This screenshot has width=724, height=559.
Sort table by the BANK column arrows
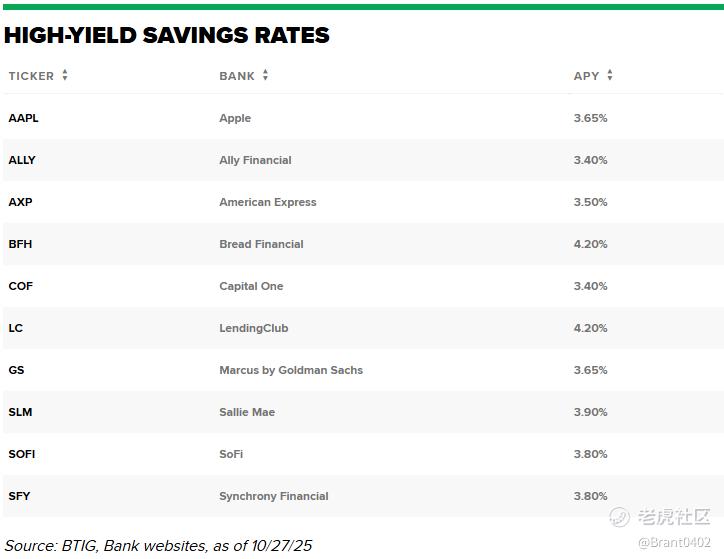[265, 75]
